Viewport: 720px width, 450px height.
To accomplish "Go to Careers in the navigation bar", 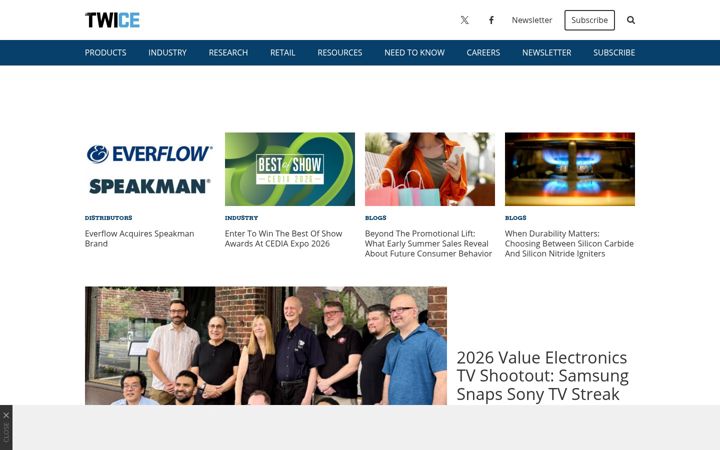I will [x=483, y=53].
